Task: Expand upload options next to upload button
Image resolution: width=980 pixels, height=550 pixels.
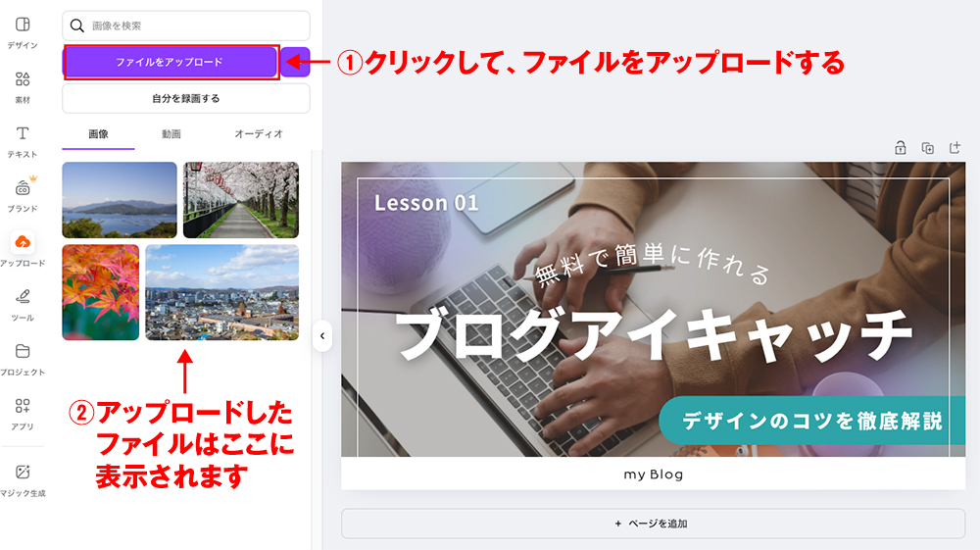Action: (x=296, y=62)
